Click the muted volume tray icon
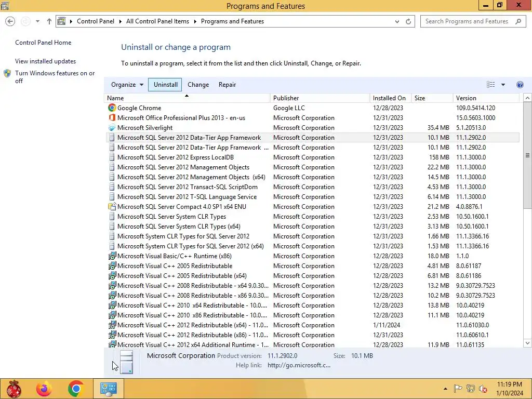 pyautogui.click(x=483, y=389)
